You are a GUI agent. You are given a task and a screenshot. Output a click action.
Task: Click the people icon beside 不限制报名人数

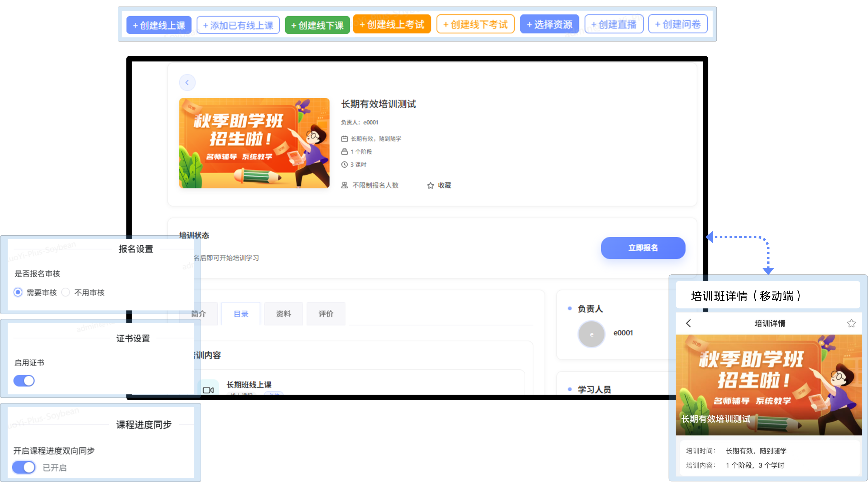coord(344,185)
